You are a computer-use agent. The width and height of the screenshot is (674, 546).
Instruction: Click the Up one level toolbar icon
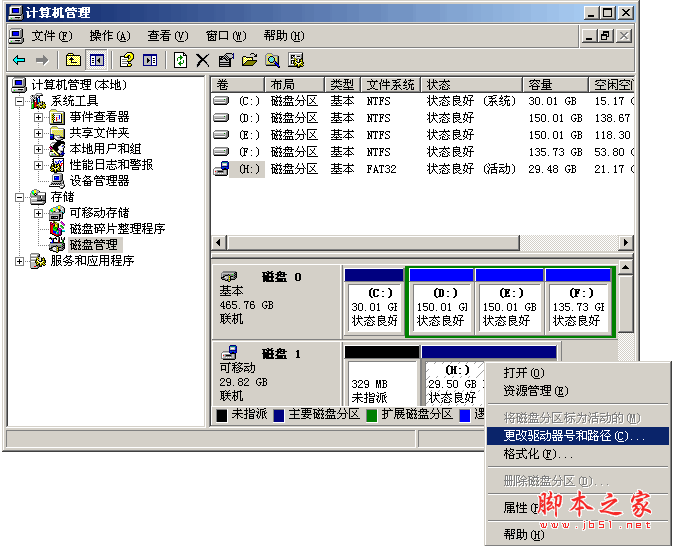[x=73, y=60]
